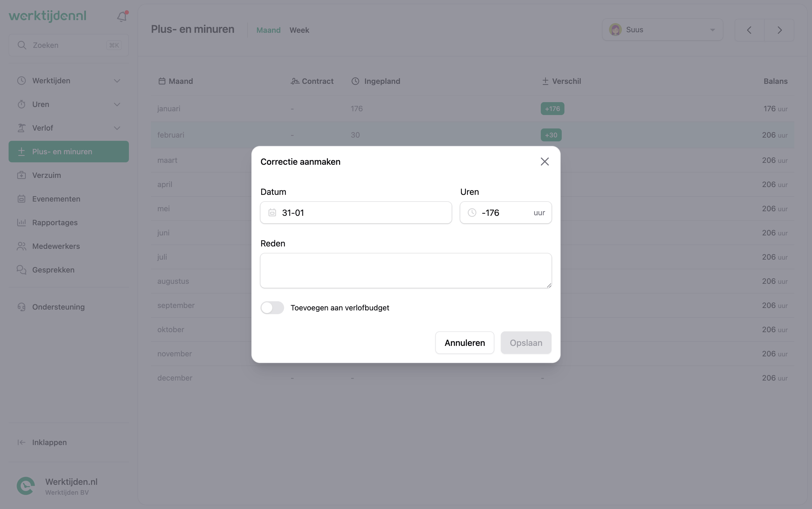Open Rapportages via the chart icon
812x509 pixels.
[21, 222]
